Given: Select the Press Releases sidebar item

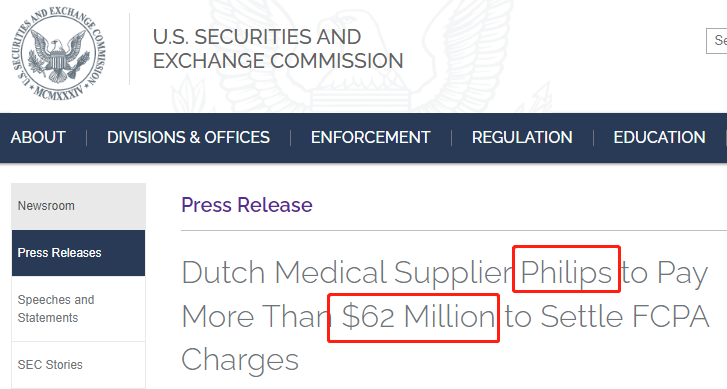Looking at the screenshot, I should coord(78,253).
